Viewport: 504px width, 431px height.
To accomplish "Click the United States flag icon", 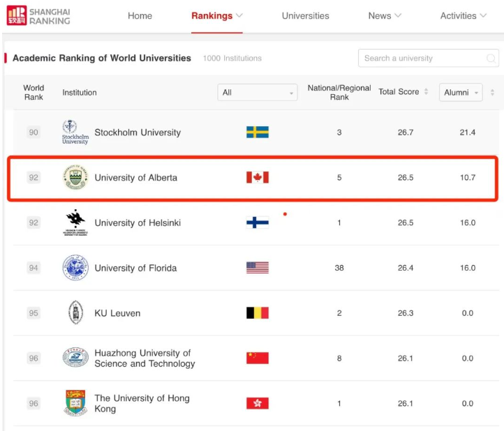I will (x=258, y=268).
